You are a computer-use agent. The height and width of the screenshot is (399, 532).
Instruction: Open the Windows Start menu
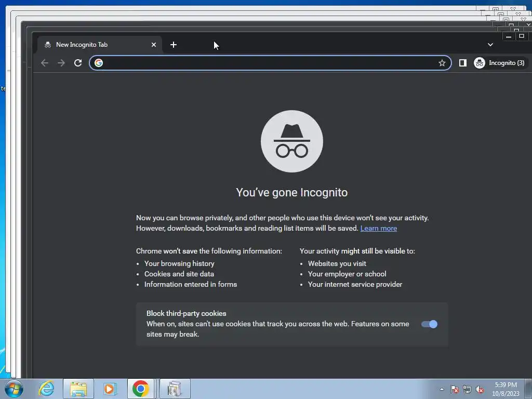point(14,389)
